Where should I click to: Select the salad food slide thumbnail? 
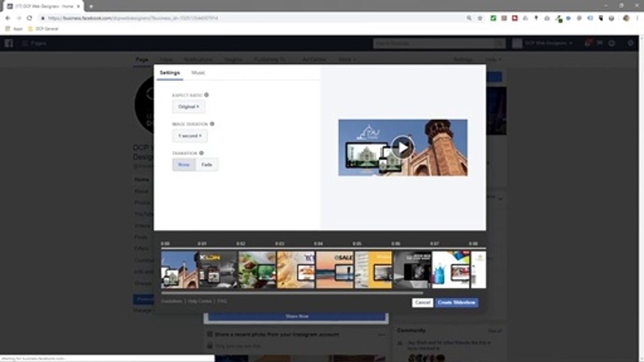pos(257,269)
